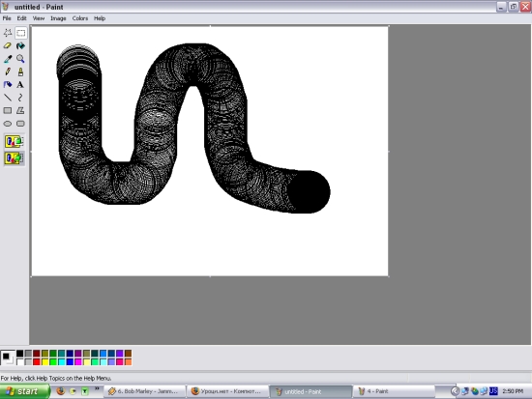Switch to the 4 - Paint taskbar window
This screenshot has height=399, width=532.
pos(394,391)
